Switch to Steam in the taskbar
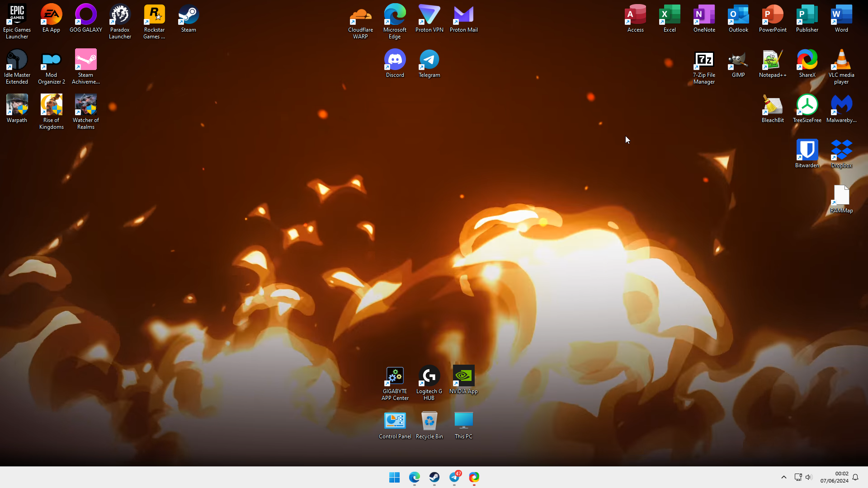 click(434, 477)
